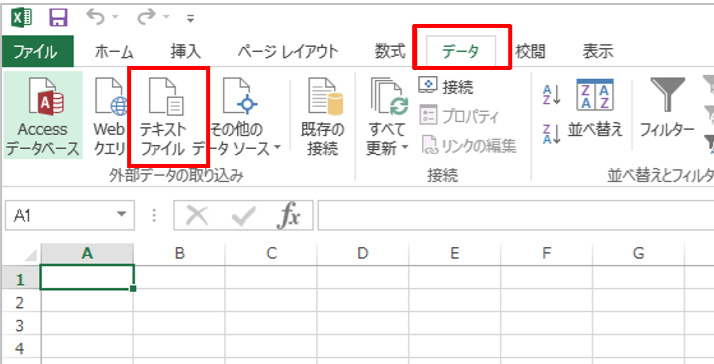Select column C header
This screenshot has width=714, height=364.
271,254
